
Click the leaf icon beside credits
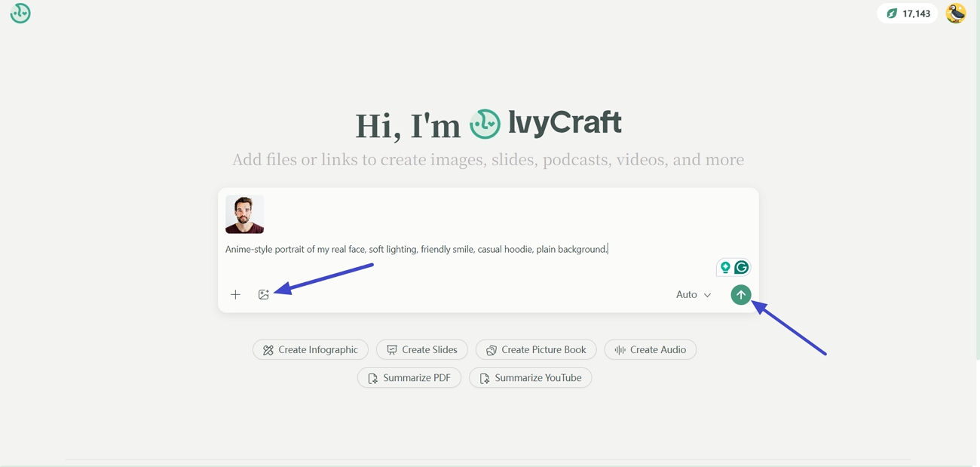(892, 14)
